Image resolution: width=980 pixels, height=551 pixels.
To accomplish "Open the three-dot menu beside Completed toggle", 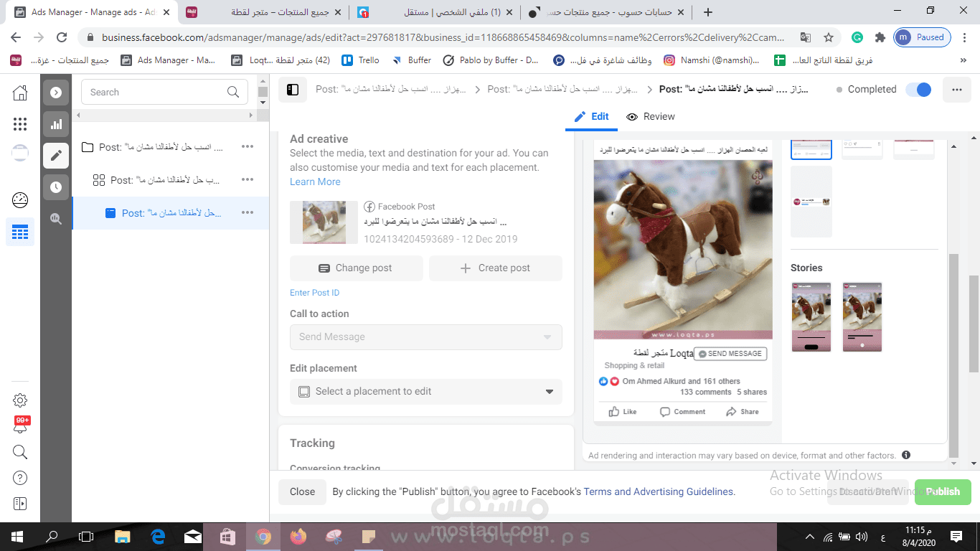I will coord(956,90).
